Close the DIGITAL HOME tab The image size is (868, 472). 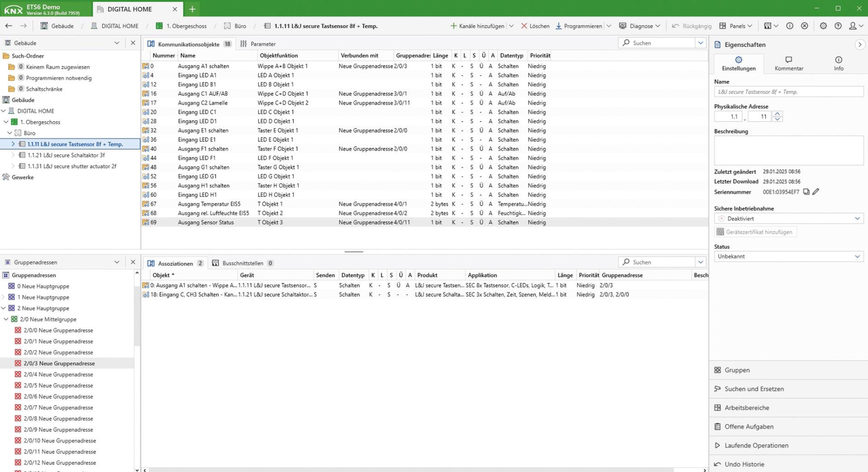point(175,9)
